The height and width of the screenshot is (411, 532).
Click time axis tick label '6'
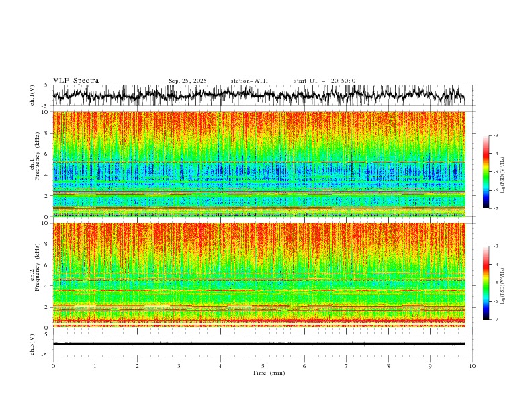click(304, 366)
